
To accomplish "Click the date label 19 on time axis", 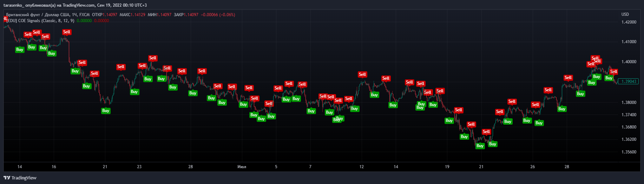I will (447, 167).
